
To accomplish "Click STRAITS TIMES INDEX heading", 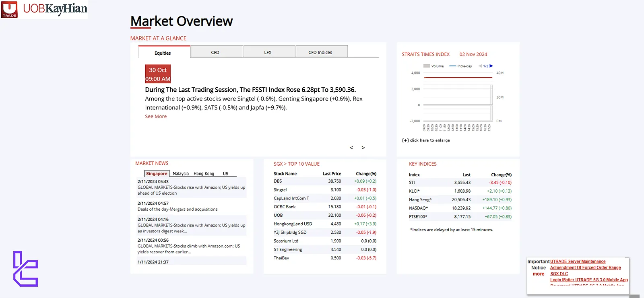I will (x=425, y=54).
